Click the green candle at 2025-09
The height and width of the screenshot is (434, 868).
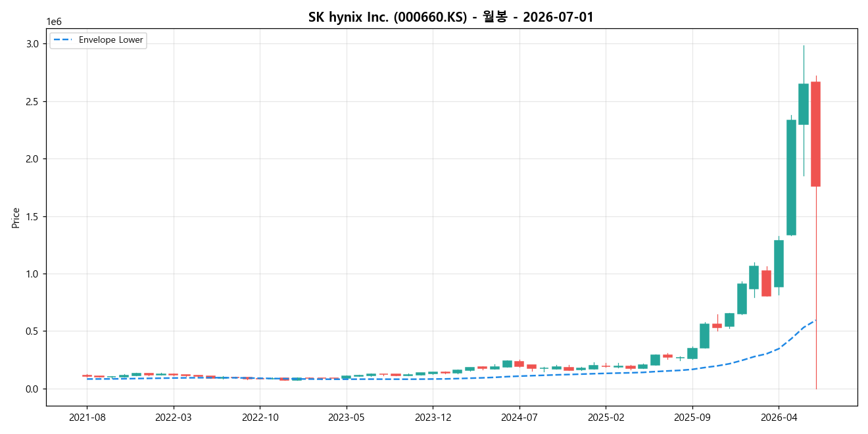click(692, 353)
